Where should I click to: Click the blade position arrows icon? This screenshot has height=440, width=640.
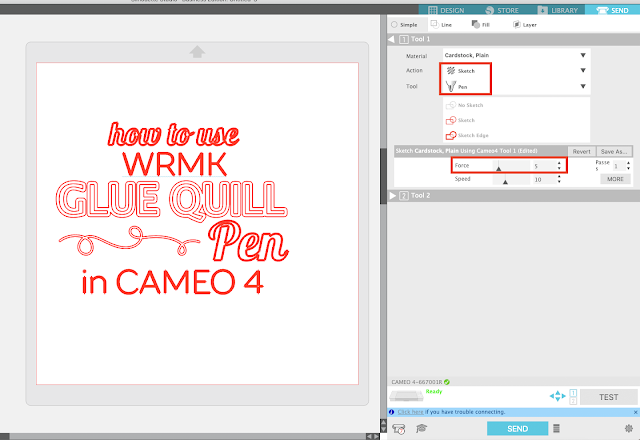(x=558, y=396)
